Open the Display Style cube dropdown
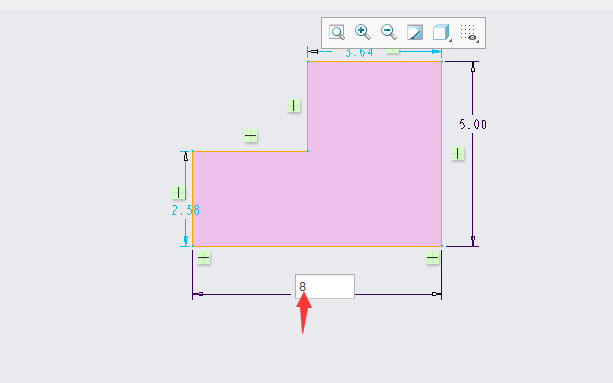The height and width of the screenshot is (383, 613). (x=442, y=32)
